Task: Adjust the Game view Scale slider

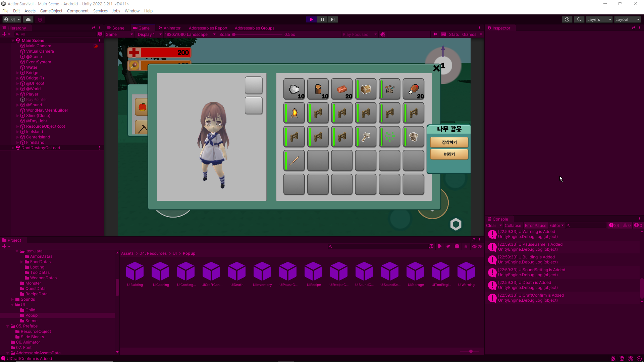Action: [x=258, y=35]
